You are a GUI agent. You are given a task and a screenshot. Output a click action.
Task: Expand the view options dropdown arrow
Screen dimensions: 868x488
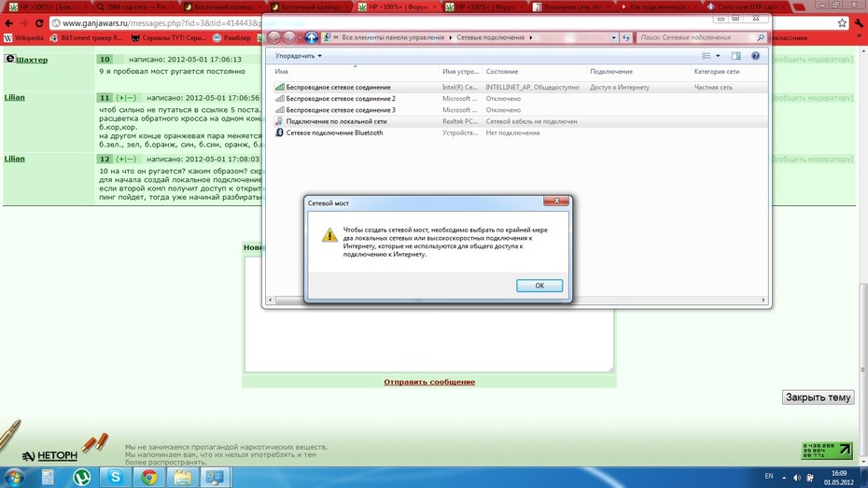718,56
